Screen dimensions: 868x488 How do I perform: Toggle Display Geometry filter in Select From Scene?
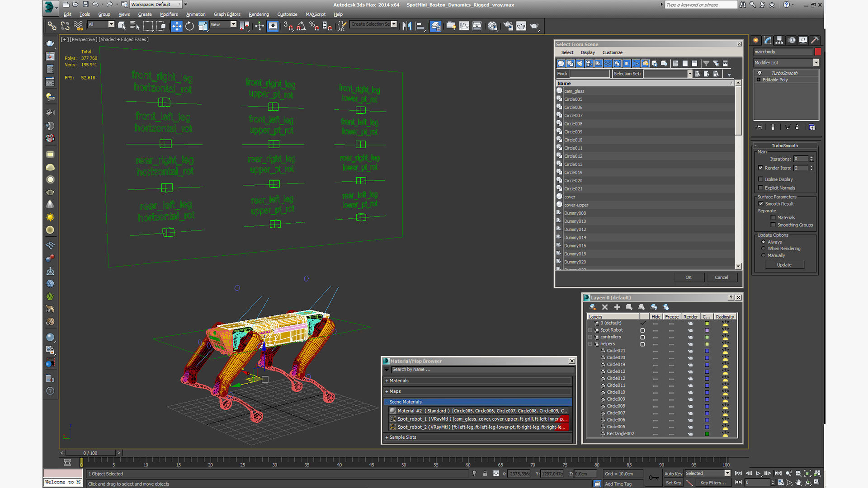[x=561, y=64]
